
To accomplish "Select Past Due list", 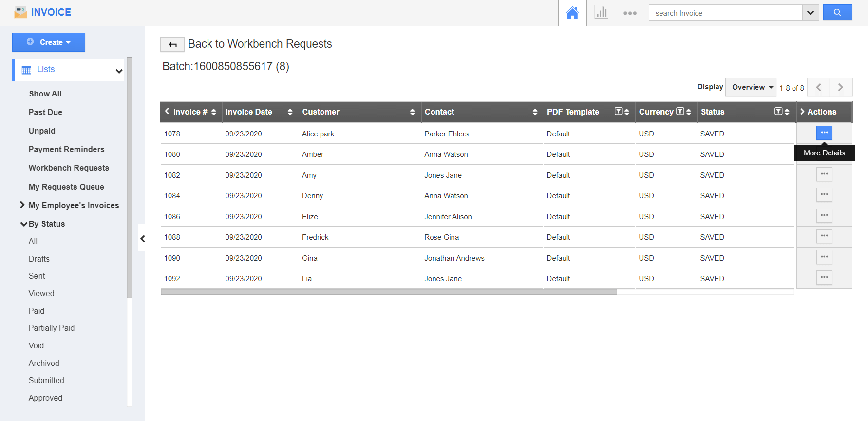I will click(x=45, y=112).
